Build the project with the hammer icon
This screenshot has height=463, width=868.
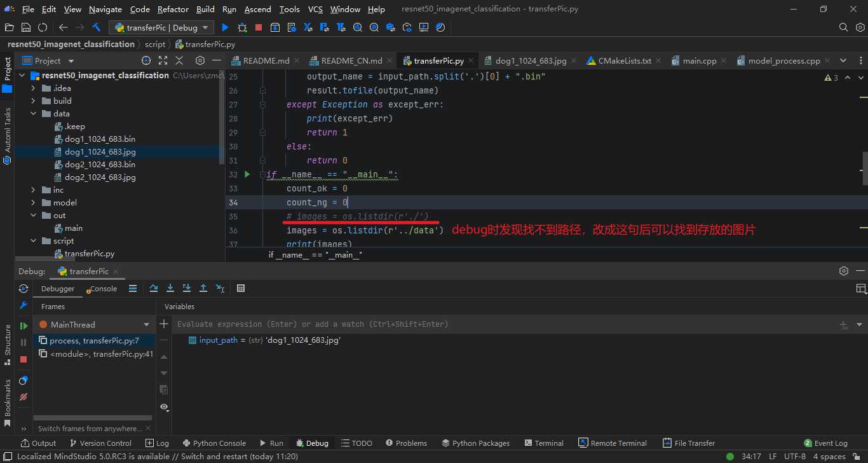point(97,27)
